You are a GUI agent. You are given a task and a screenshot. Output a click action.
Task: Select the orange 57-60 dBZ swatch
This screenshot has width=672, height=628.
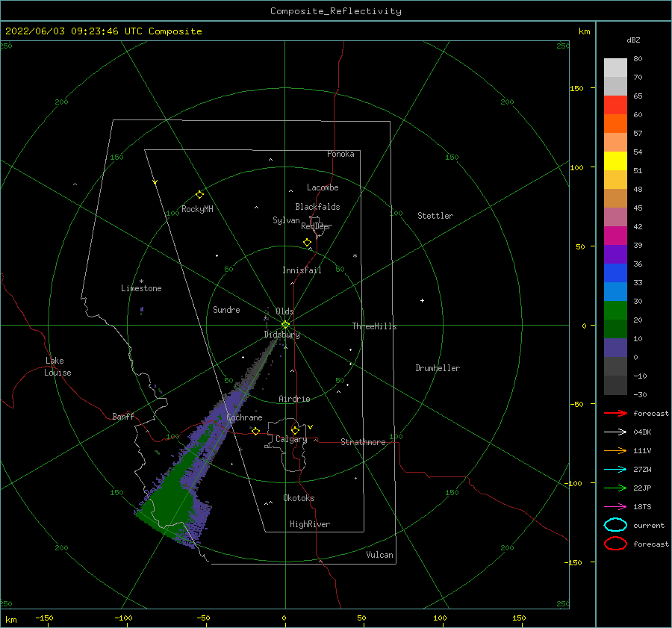click(615, 124)
